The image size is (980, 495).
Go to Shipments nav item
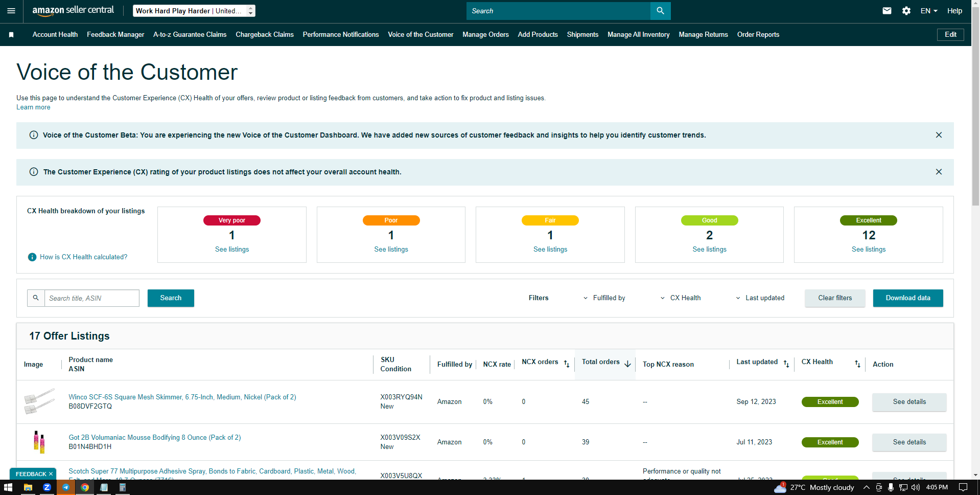coord(582,35)
